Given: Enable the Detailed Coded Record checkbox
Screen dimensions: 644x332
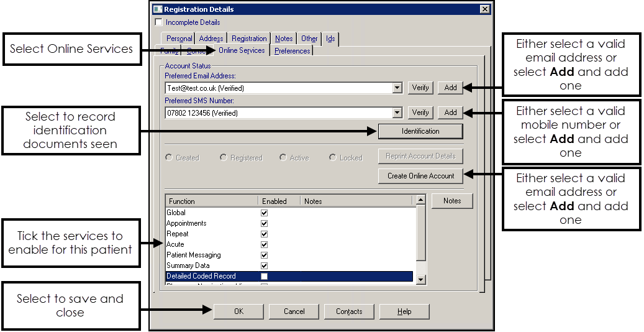Looking at the screenshot, I should click(264, 276).
